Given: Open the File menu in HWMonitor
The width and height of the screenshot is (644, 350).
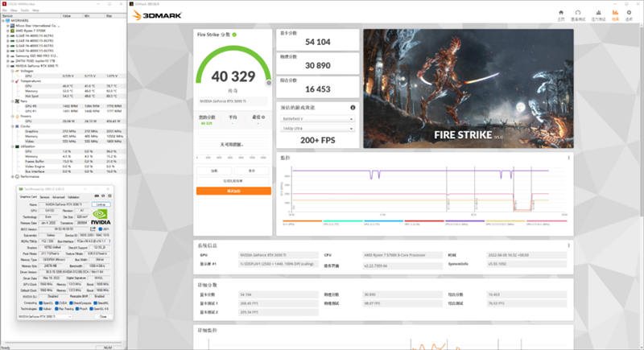Looking at the screenshot, I should (x=5, y=10).
